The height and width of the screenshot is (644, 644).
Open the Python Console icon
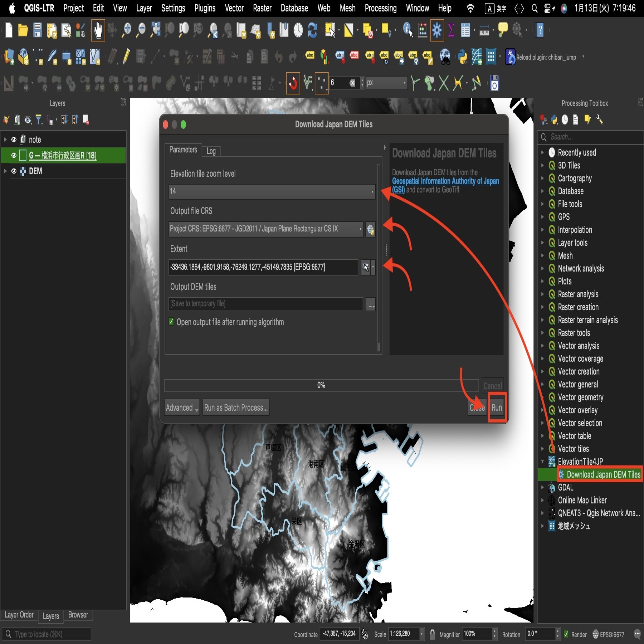pyautogui.click(x=462, y=57)
